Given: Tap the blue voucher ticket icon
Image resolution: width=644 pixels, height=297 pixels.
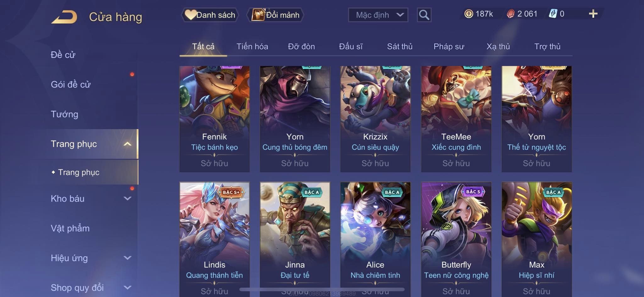Looking at the screenshot, I should click(553, 14).
